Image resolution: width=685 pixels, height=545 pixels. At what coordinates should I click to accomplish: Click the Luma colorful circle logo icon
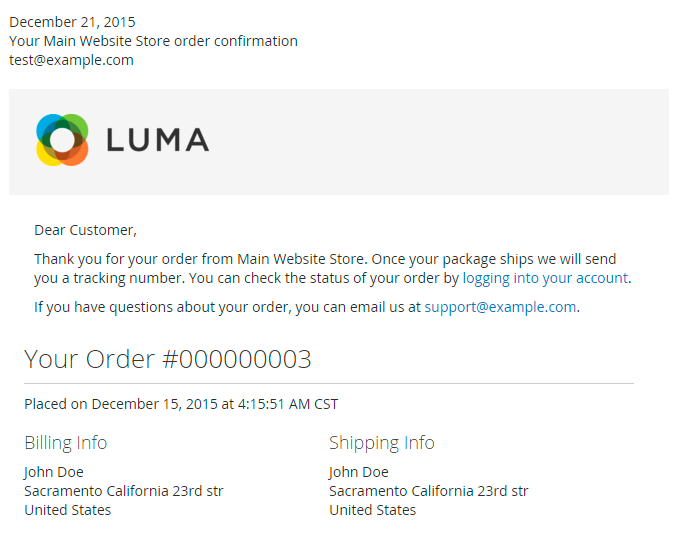tap(62, 140)
